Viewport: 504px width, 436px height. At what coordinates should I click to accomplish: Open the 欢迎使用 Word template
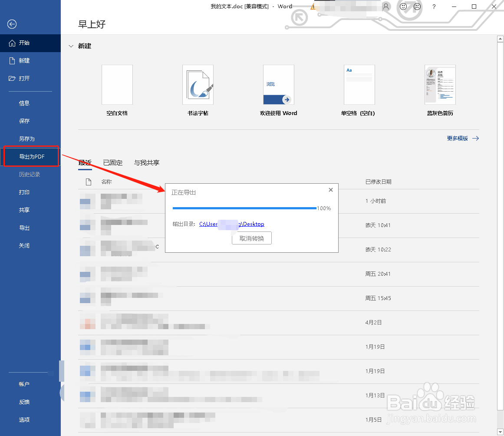pyautogui.click(x=279, y=85)
